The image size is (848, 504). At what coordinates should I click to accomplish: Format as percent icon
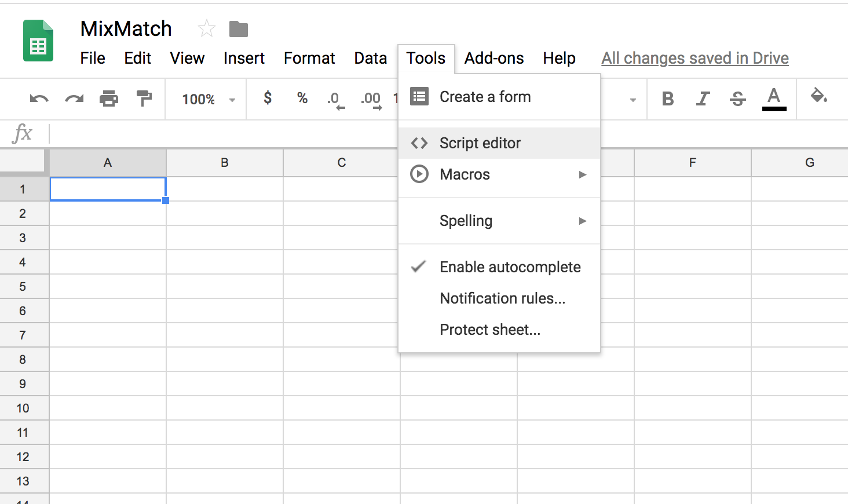coord(302,98)
